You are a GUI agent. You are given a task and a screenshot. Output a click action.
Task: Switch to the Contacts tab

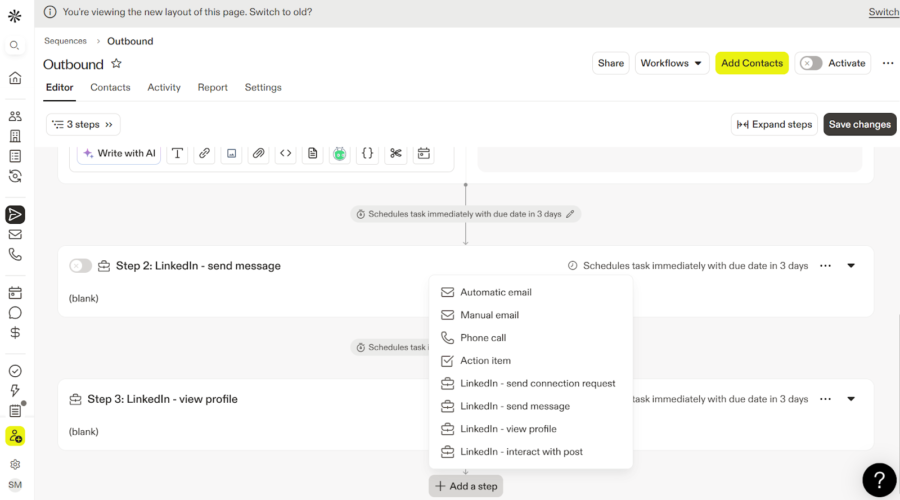coord(110,87)
